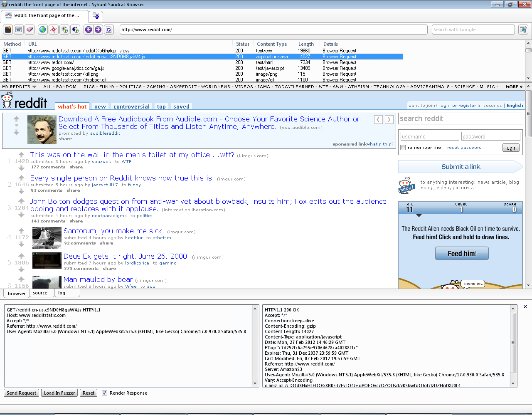Expand the MORE subreddits list
The width and height of the screenshot is (532, 415).
514,87
